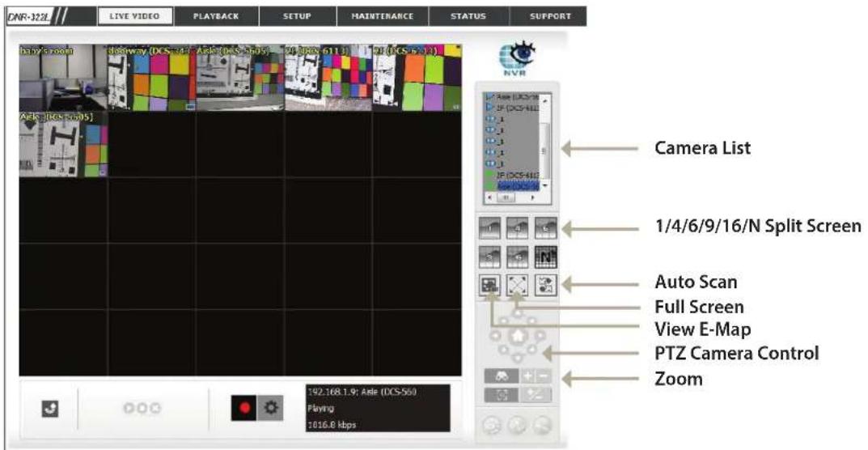The height and width of the screenshot is (450, 868).
Task: Select the Aisle camera feed in second row
Action: [63, 145]
